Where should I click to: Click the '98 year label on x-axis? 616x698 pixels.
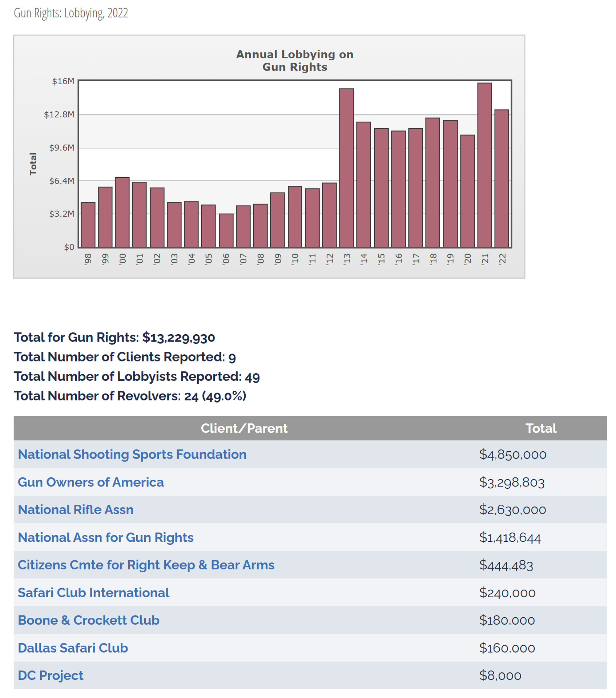[88, 259]
